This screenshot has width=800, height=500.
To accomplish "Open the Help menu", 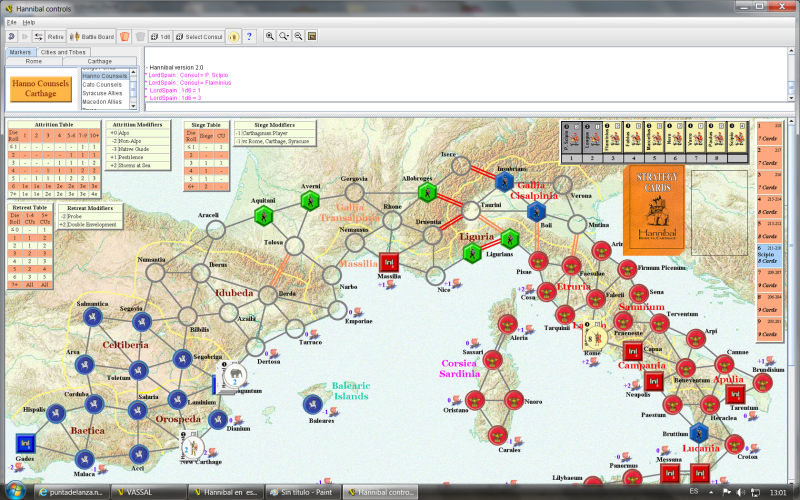I will pyautogui.click(x=29, y=22).
